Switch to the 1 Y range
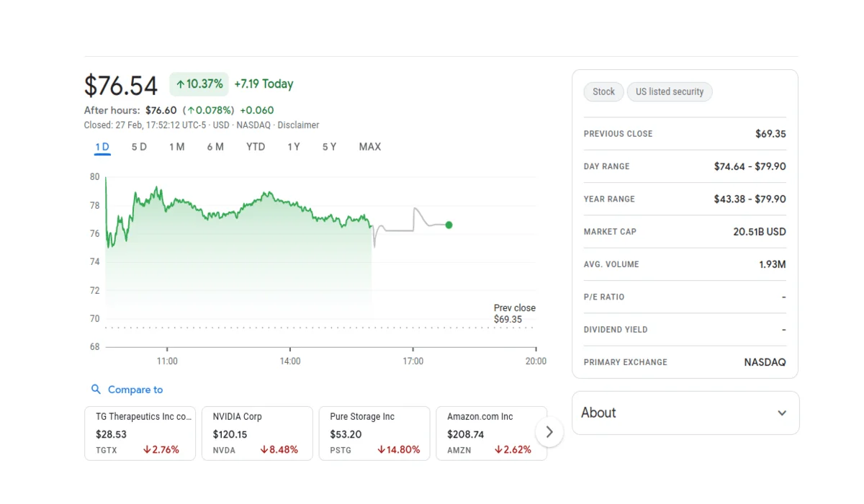Screen dimensions: 864x504 pos(294,147)
